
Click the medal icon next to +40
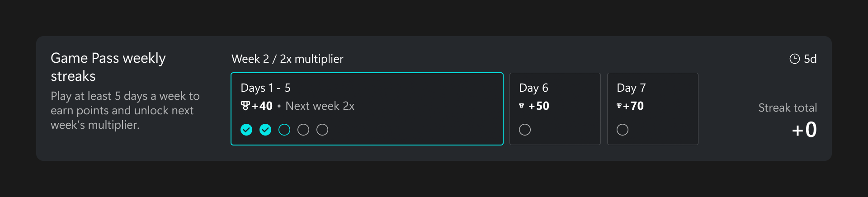pyautogui.click(x=245, y=106)
